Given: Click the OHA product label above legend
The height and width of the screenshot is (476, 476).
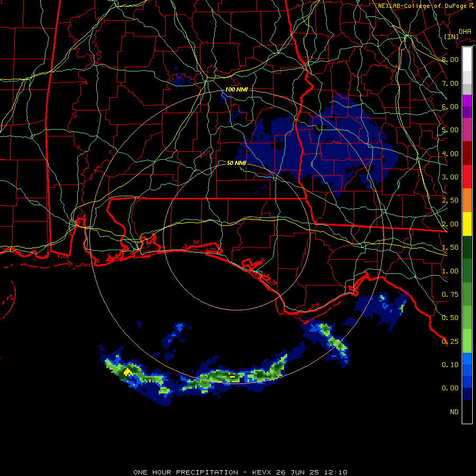Looking at the screenshot, I should pos(465,31).
